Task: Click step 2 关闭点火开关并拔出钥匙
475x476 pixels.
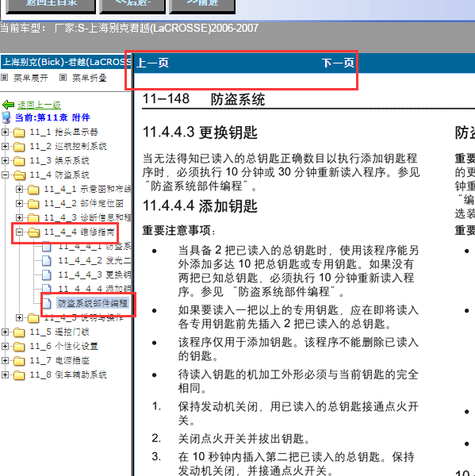Action: (231, 439)
